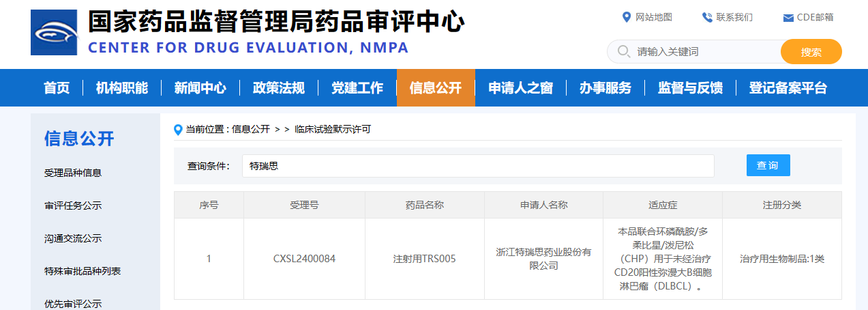Open the 办事服务 menu item
868x310 pixels.
pyautogui.click(x=605, y=87)
